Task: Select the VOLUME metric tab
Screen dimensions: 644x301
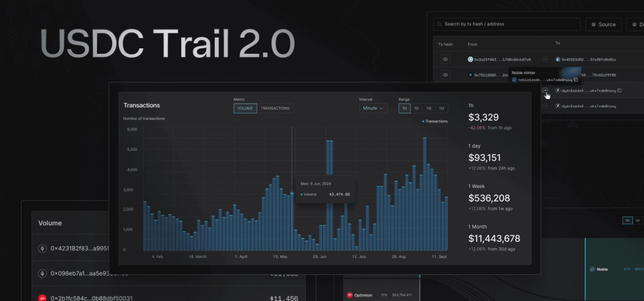Action: [246, 108]
